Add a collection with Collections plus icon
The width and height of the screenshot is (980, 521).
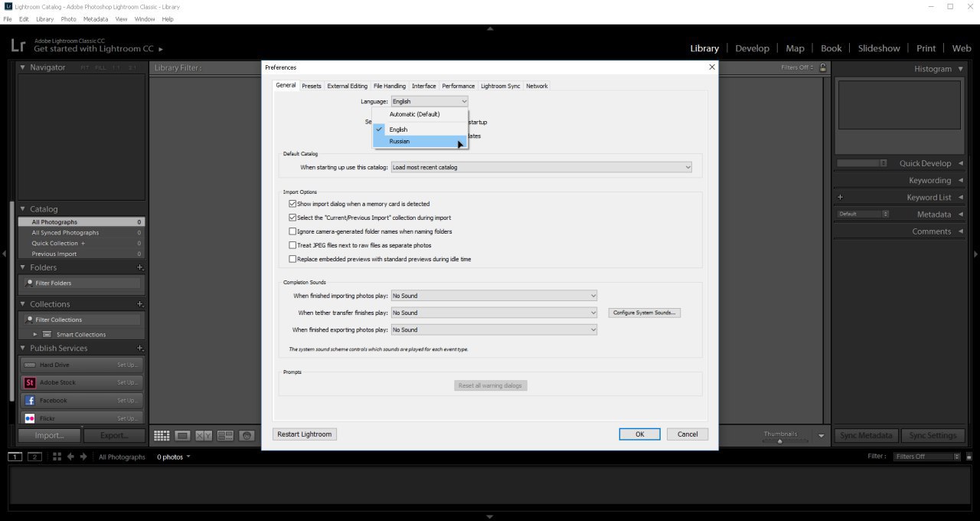tap(139, 304)
